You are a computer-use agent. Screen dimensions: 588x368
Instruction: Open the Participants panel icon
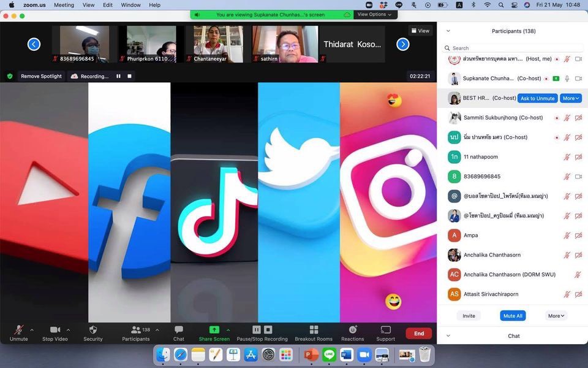(x=136, y=330)
